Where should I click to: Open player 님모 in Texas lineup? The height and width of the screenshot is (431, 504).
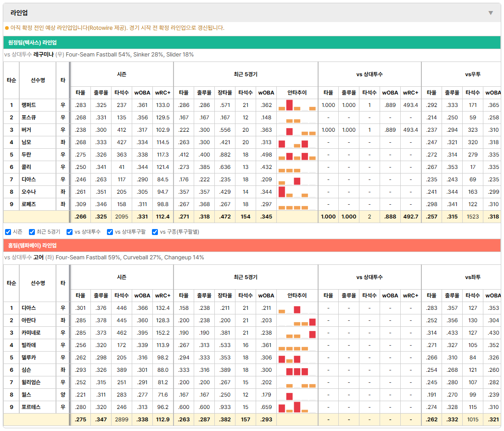click(x=26, y=142)
